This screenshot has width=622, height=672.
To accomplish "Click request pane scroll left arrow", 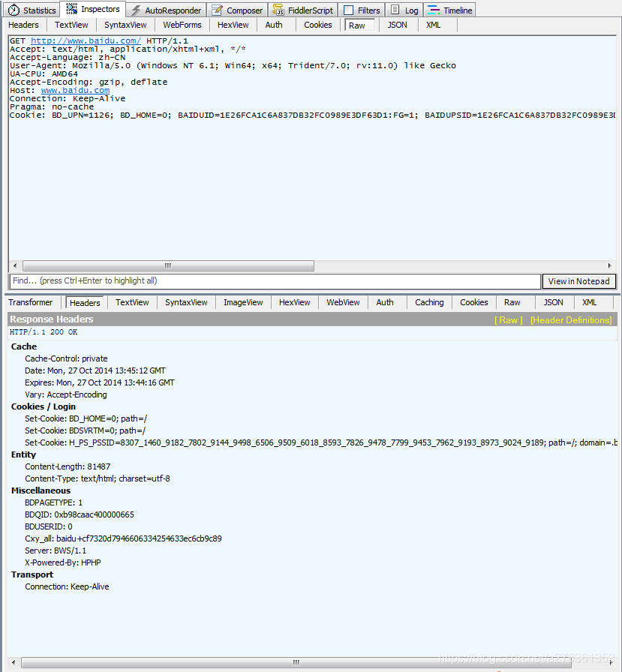I will pos(15,265).
